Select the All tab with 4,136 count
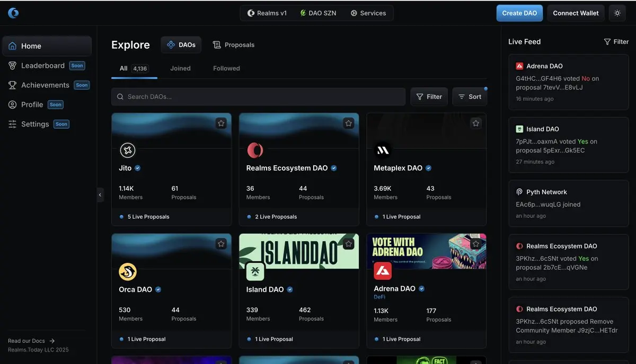 pyautogui.click(x=134, y=68)
